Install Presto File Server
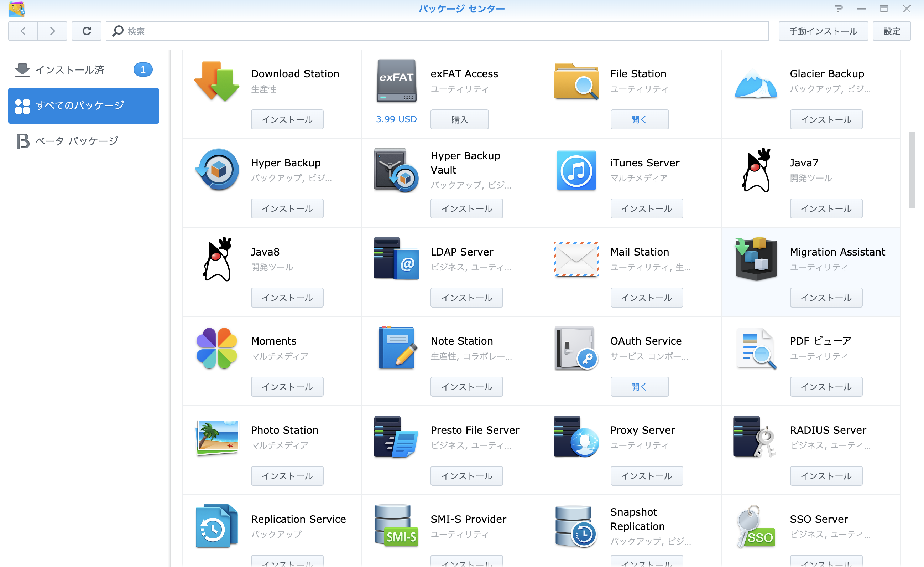The height and width of the screenshot is (567, 924). [x=467, y=476]
